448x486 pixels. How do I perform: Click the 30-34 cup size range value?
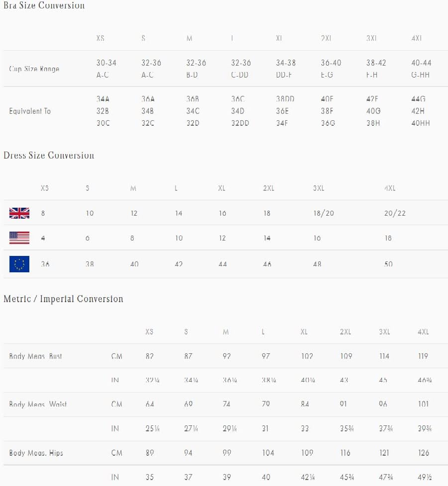pos(106,63)
